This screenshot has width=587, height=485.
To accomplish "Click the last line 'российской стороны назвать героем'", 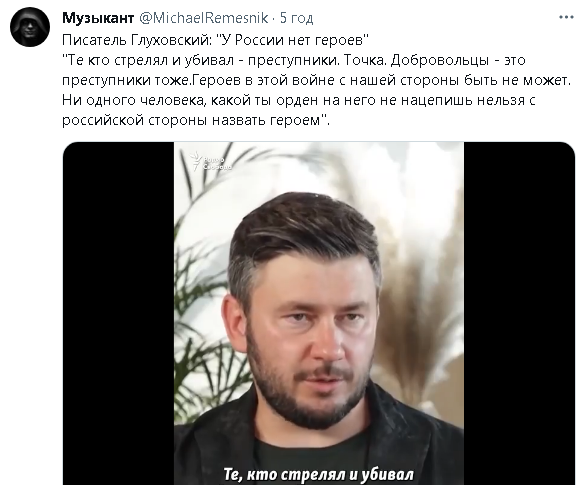I will pos(196,121).
